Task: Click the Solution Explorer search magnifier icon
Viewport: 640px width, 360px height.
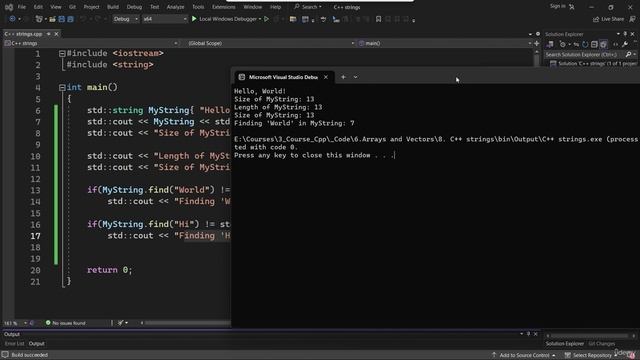Action: [628, 54]
